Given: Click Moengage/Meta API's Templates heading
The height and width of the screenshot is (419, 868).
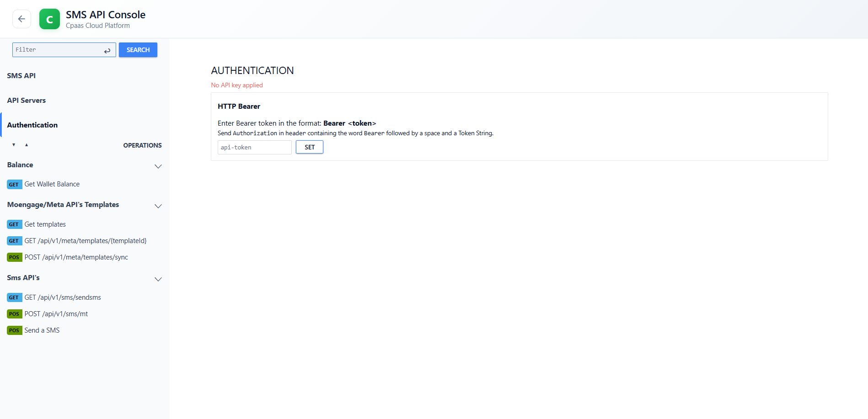Looking at the screenshot, I should [x=63, y=205].
